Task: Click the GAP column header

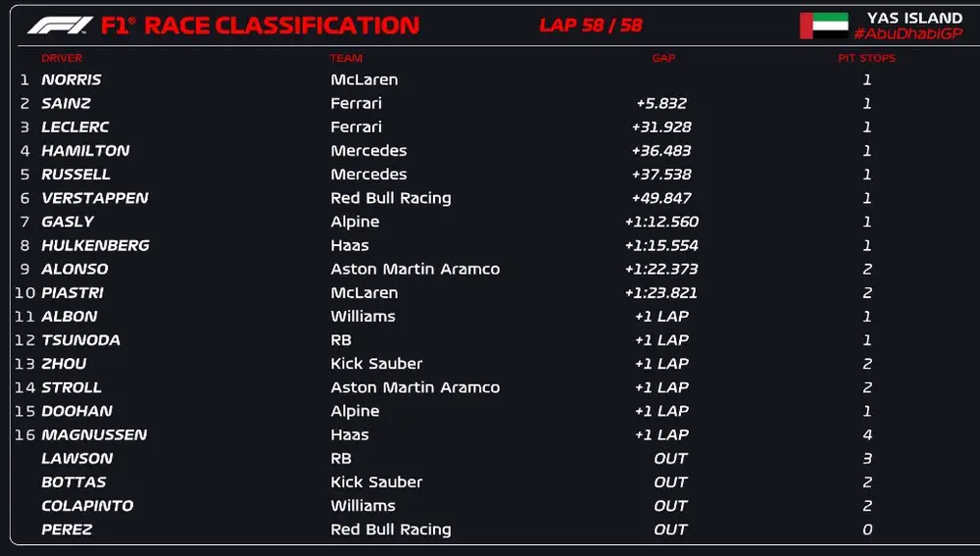Action: [663, 58]
